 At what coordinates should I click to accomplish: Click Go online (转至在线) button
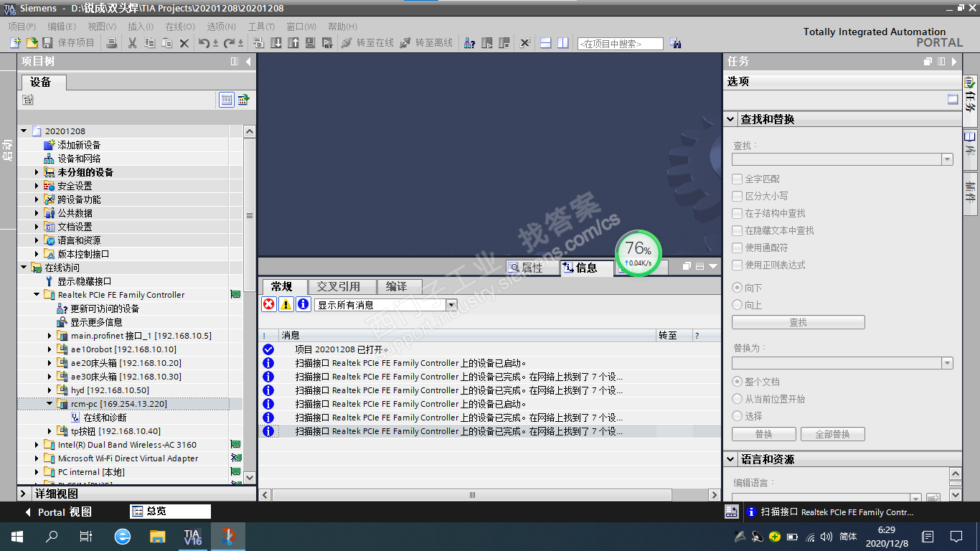[367, 43]
